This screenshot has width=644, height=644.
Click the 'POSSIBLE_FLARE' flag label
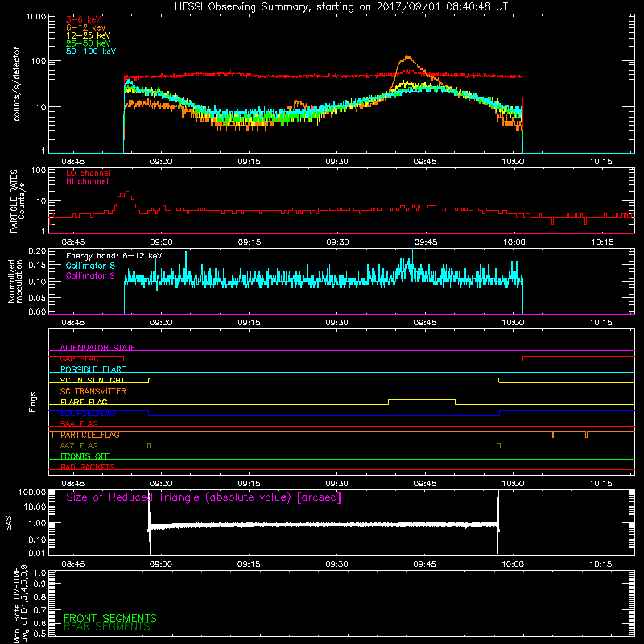[93, 369]
